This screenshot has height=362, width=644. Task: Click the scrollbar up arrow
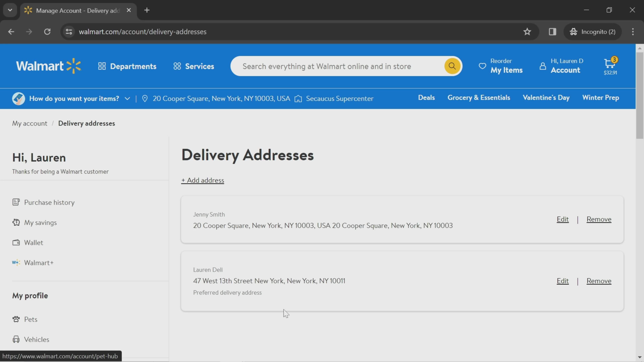(639, 48)
